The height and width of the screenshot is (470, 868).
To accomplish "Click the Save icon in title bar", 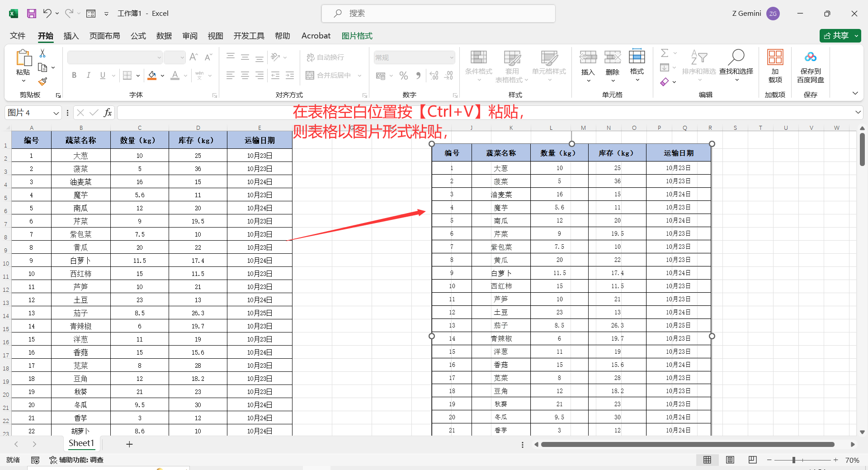I will coord(32,14).
